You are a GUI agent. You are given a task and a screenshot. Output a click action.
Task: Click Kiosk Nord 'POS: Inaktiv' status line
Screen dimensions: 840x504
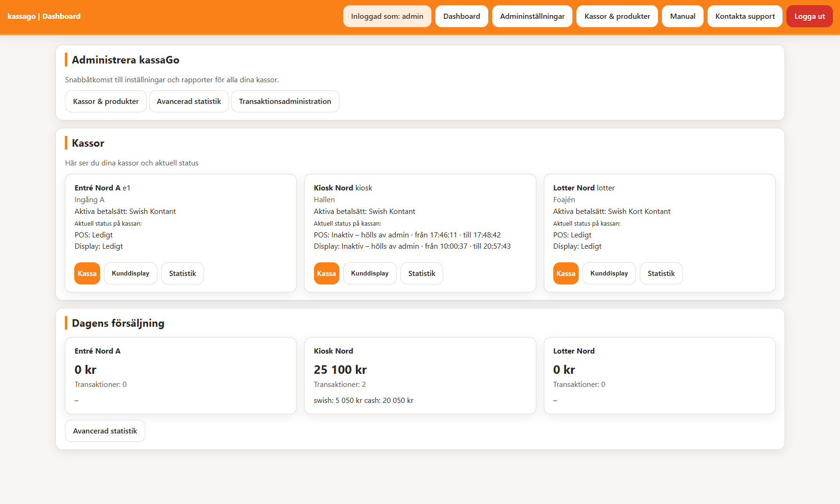[407, 235]
